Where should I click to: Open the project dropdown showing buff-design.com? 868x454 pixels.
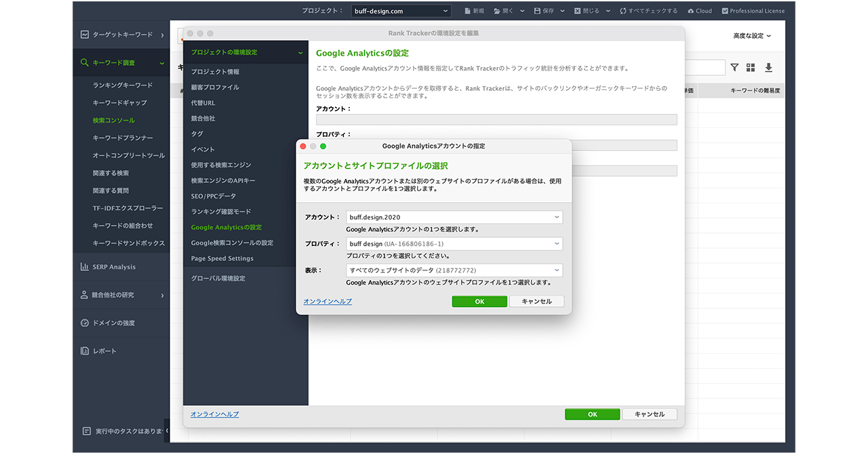tap(401, 11)
